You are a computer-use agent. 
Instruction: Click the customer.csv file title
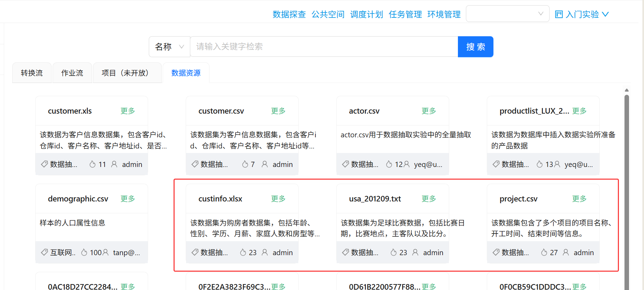tap(221, 111)
